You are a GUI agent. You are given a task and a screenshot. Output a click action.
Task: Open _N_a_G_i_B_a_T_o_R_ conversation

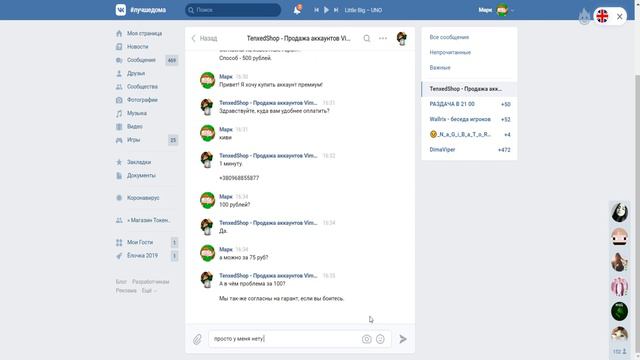tap(469, 134)
